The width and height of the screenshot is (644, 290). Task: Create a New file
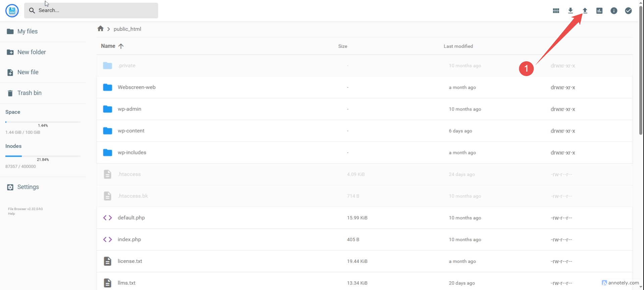click(x=28, y=72)
